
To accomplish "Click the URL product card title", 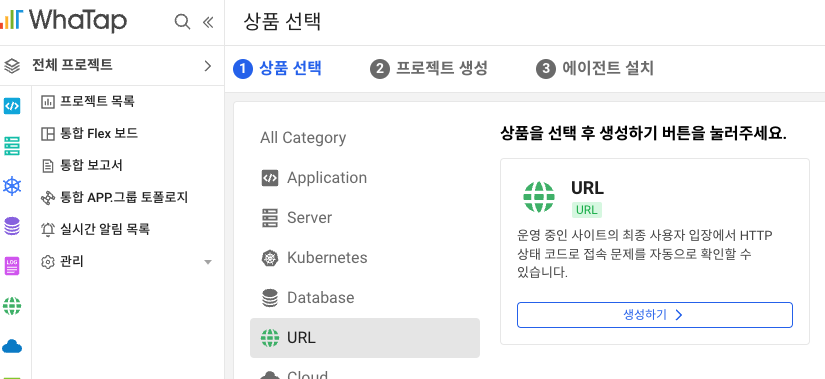I will tap(587, 188).
